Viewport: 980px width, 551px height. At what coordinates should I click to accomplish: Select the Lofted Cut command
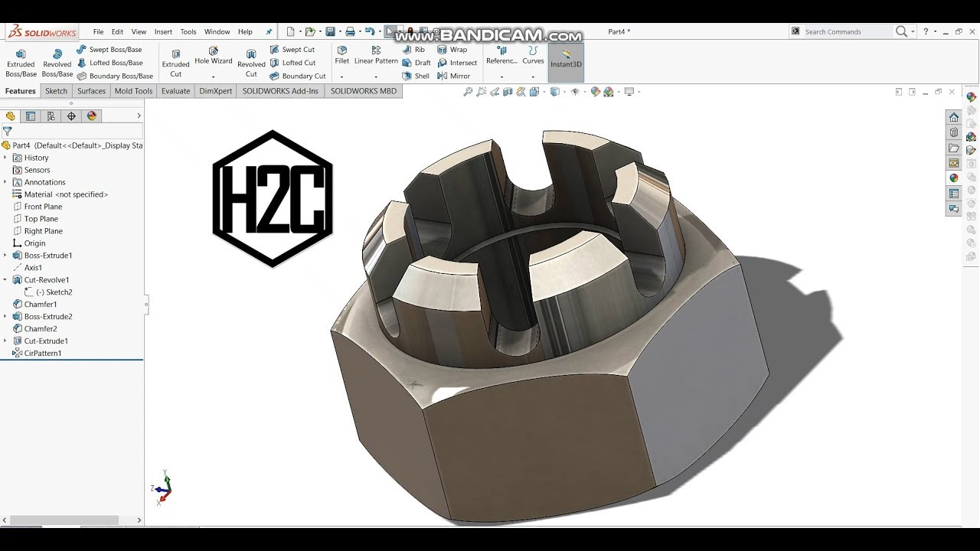pyautogui.click(x=292, y=63)
